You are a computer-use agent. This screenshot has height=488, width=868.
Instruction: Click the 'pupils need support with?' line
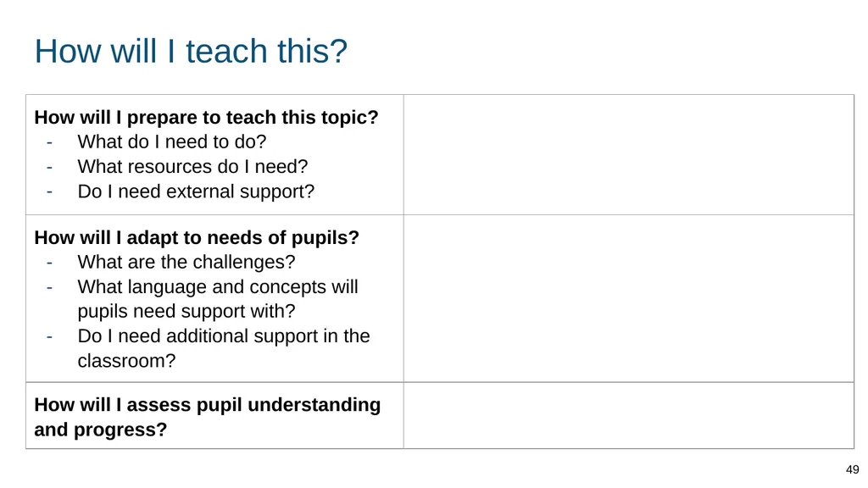click(x=186, y=311)
